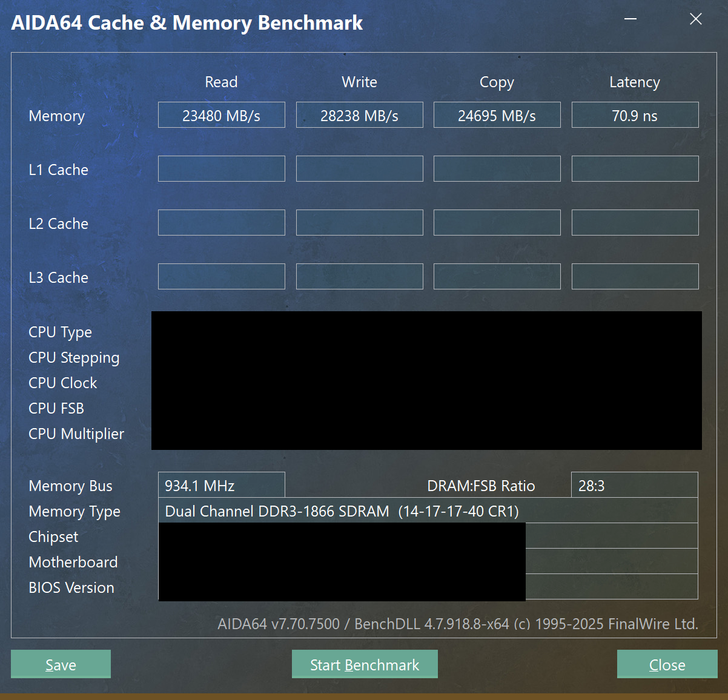Click the L3 Cache row label
Image resolution: width=728 pixels, height=700 pixels.
[59, 277]
